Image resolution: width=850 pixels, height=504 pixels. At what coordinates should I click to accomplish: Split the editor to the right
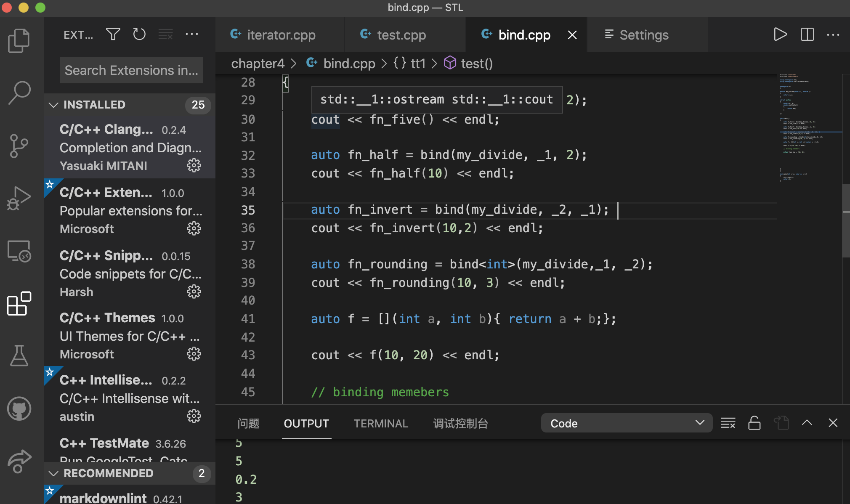point(807,34)
